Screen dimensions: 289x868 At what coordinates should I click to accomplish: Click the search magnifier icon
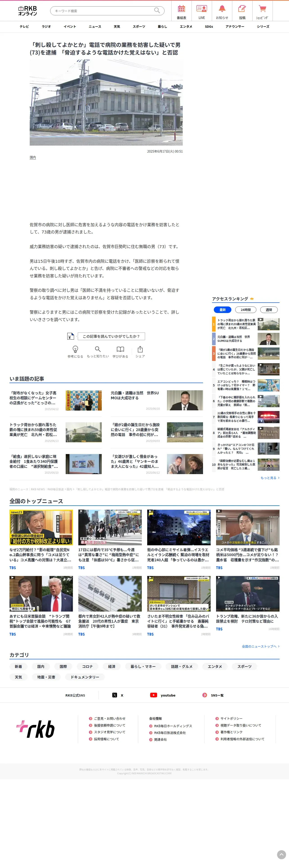pyautogui.click(x=157, y=10)
